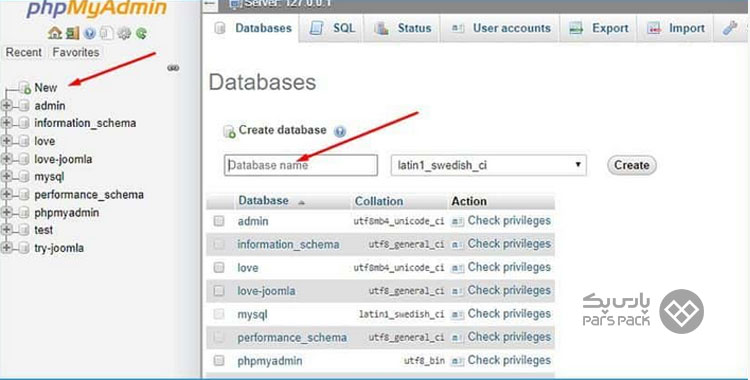
Task: Click the Database name input field
Action: [x=301, y=165]
